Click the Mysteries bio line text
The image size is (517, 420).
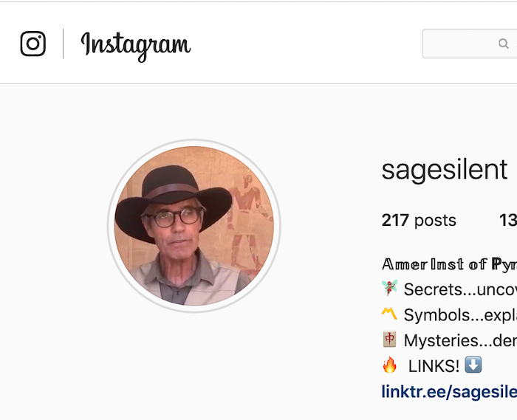pyautogui.click(x=460, y=340)
